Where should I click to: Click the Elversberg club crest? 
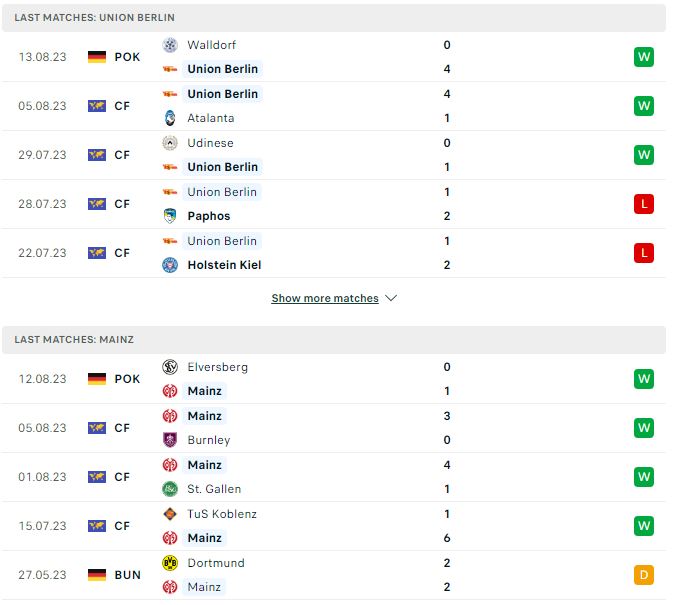point(170,367)
